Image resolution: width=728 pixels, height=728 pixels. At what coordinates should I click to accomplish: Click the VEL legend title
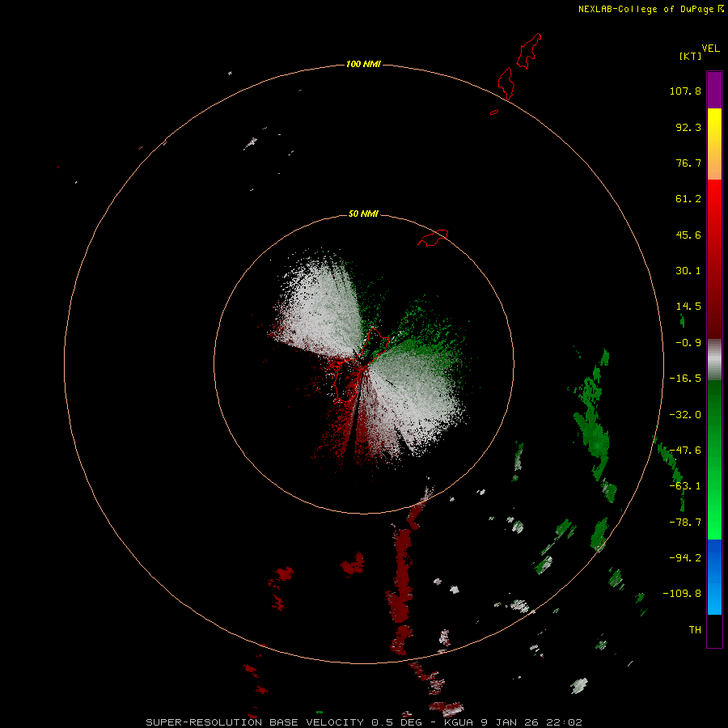coord(710,49)
